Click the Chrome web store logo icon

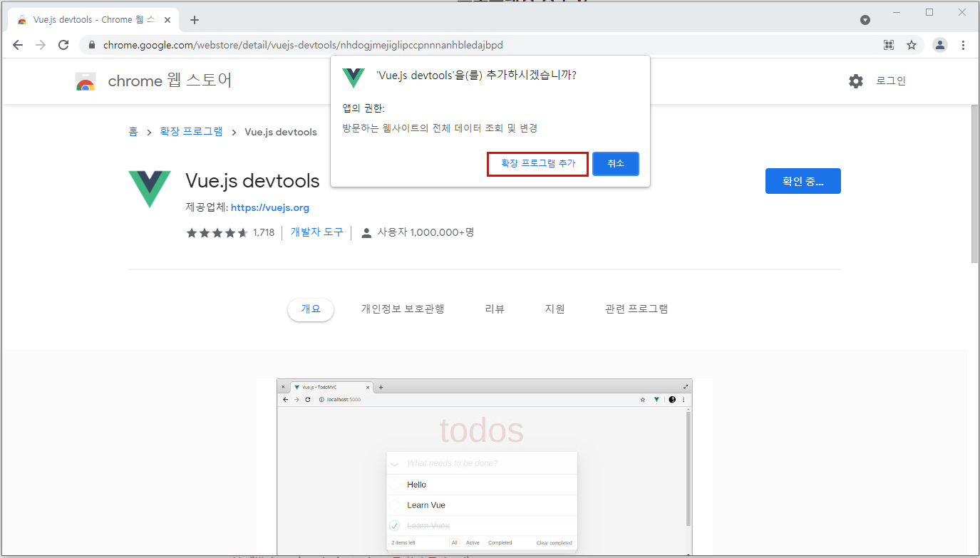point(86,81)
